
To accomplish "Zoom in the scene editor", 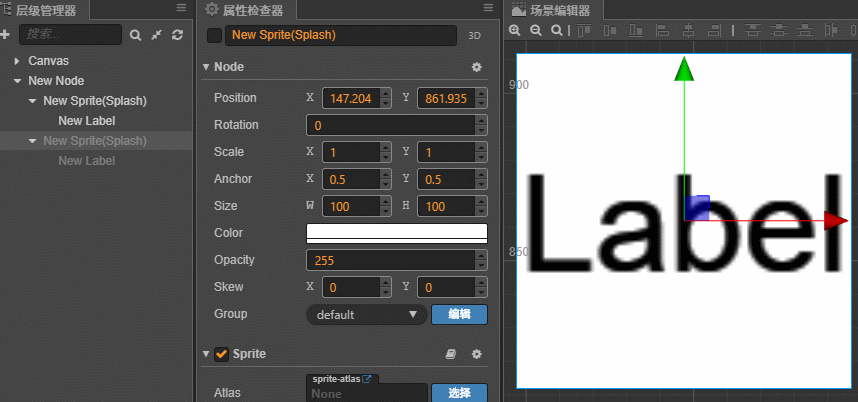I will [514, 31].
